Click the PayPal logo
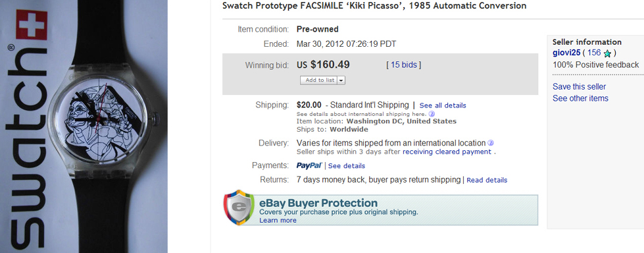 pos(309,165)
